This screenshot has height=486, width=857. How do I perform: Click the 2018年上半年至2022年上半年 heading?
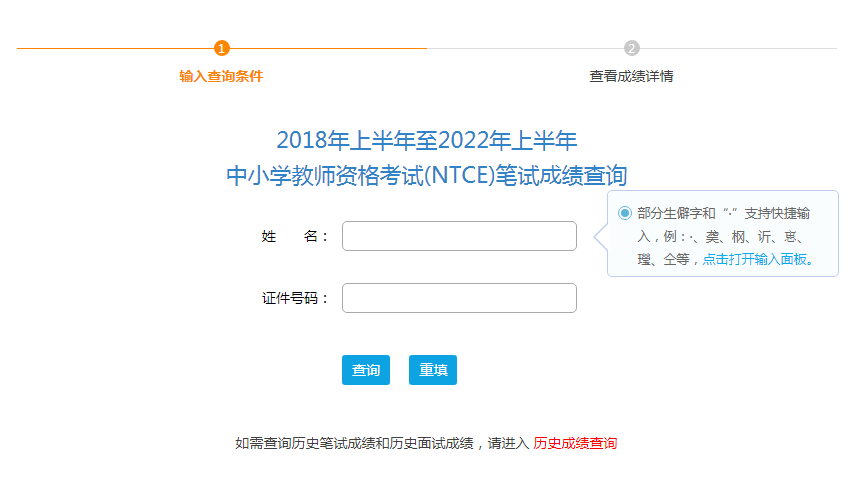coord(427,140)
